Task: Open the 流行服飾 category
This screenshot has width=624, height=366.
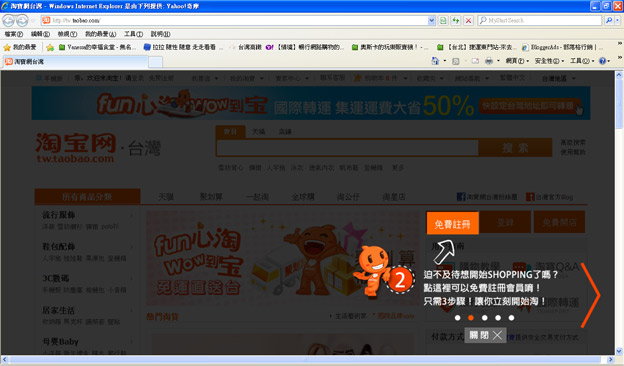Action: coord(58,215)
